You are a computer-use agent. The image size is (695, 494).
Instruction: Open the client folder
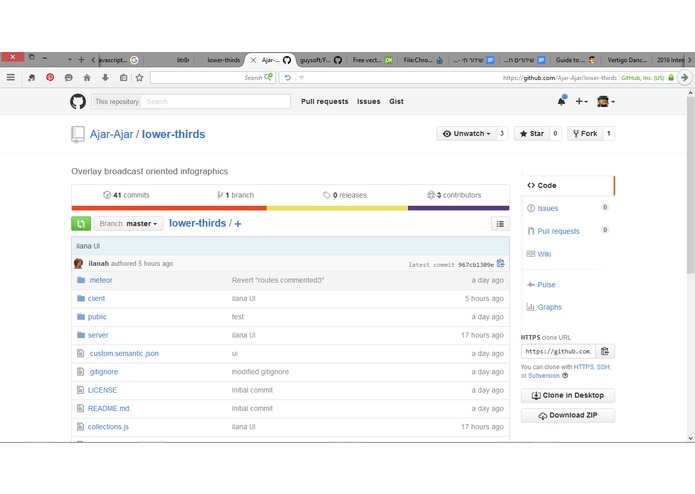click(x=96, y=299)
